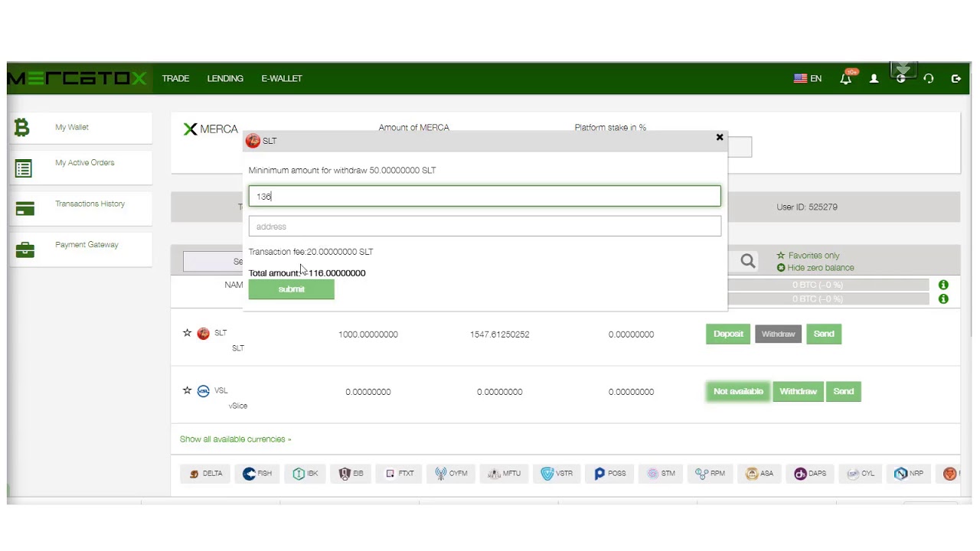Select the IBK currency chip
Viewport: 980px width, 551px height.
[305, 474]
